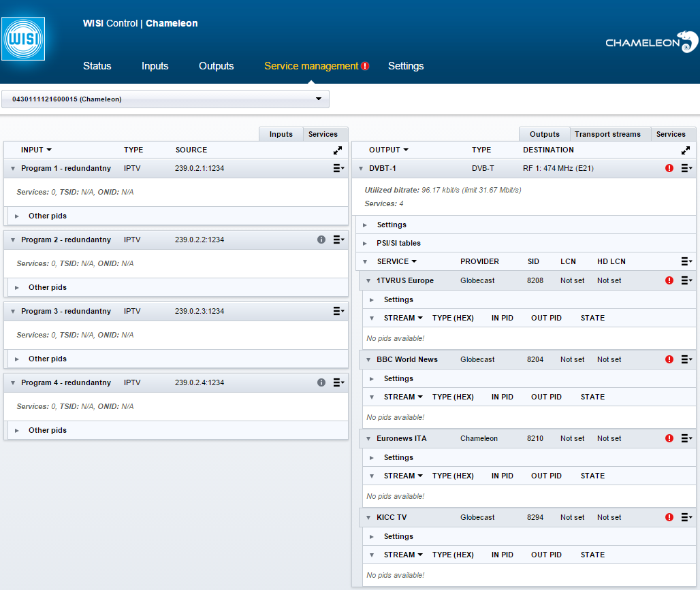Expand Other pids under Program 4
This screenshot has width=700, height=590.
[x=17, y=430]
